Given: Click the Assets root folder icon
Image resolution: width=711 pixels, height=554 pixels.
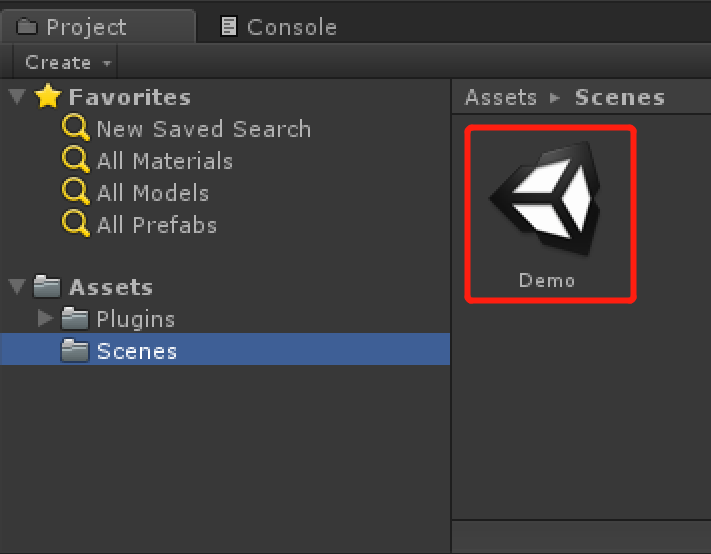Looking at the screenshot, I should pos(47,287).
